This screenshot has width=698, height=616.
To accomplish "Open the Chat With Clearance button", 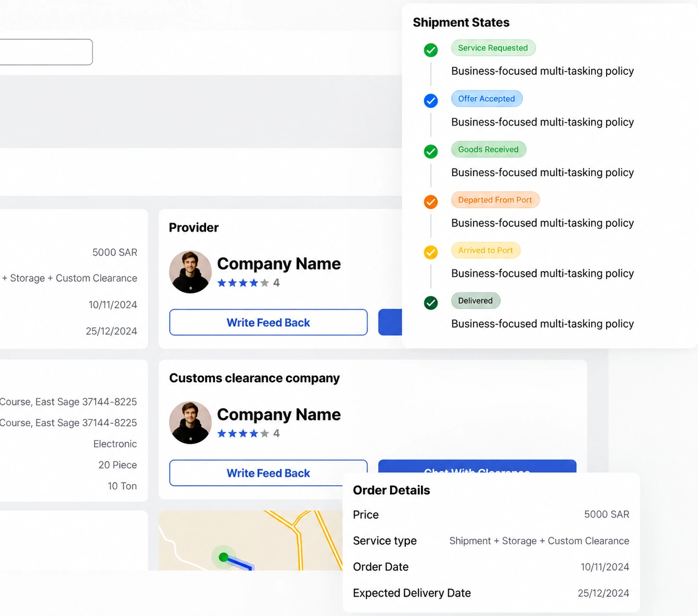I will tap(477, 466).
